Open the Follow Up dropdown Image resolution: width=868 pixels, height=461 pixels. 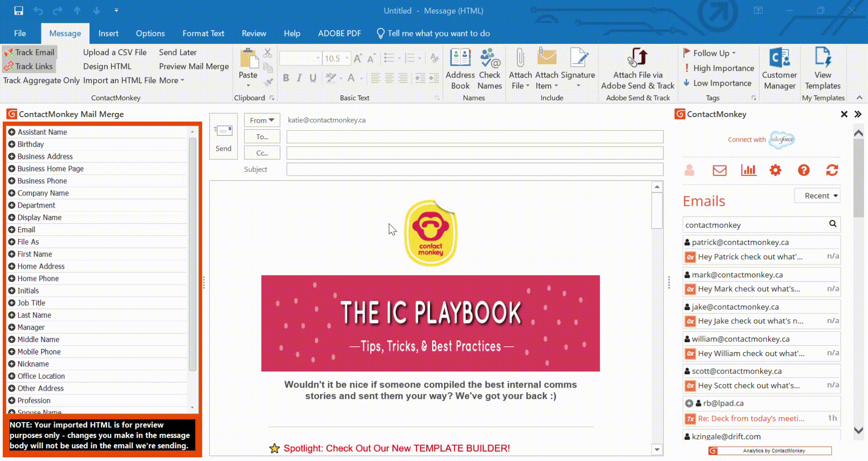click(x=710, y=53)
